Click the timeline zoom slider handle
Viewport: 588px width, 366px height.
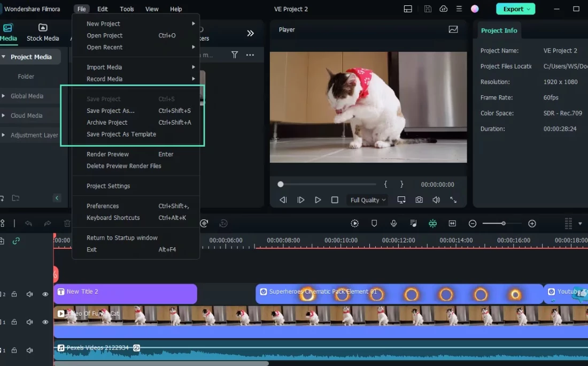pos(503,224)
